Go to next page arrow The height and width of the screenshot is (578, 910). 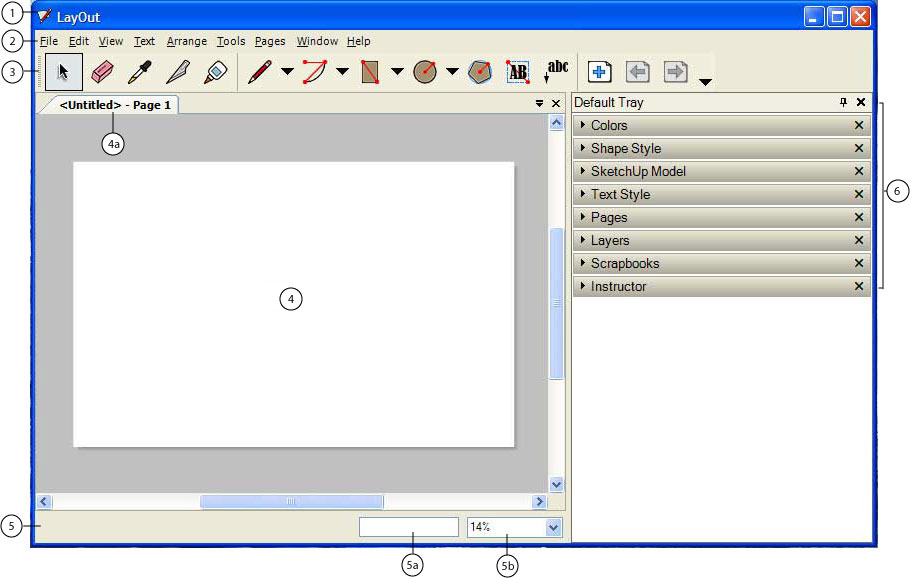point(676,72)
